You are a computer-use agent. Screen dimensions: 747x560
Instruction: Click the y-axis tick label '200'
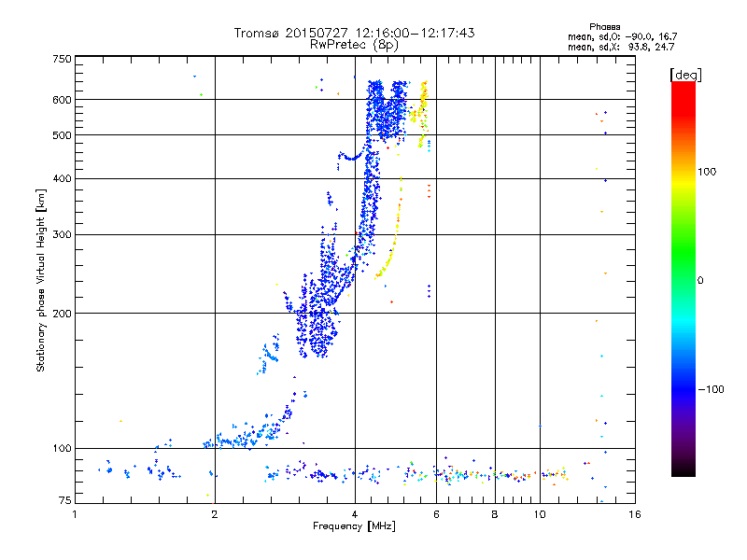pyautogui.click(x=62, y=314)
